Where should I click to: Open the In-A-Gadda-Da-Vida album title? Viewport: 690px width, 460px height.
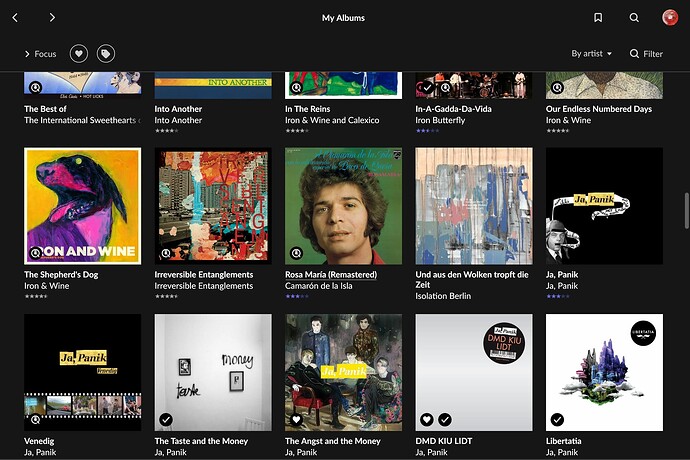(453, 109)
